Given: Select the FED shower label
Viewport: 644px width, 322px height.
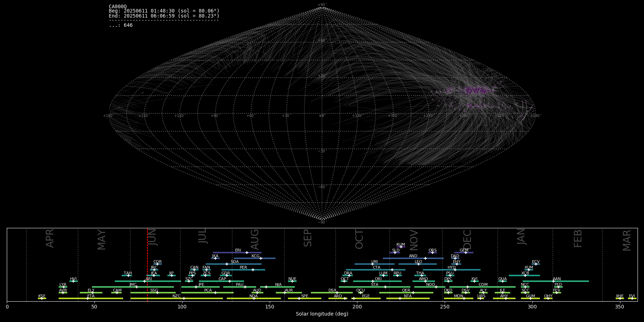Looking at the screenshot, I should point(558,285).
